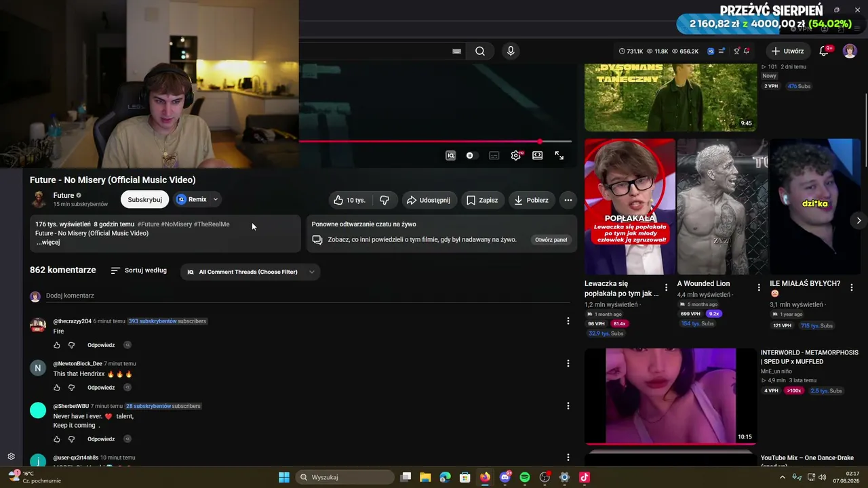Open YouTube notifications bell
The image size is (868, 488).
pyautogui.click(x=824, y=51)
